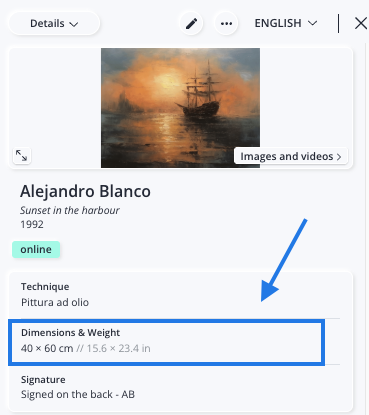The image size is (369, 415).
Task: Click artist name Alejandro Blanco
Action: pyautogui.click(x=85, y=191)
